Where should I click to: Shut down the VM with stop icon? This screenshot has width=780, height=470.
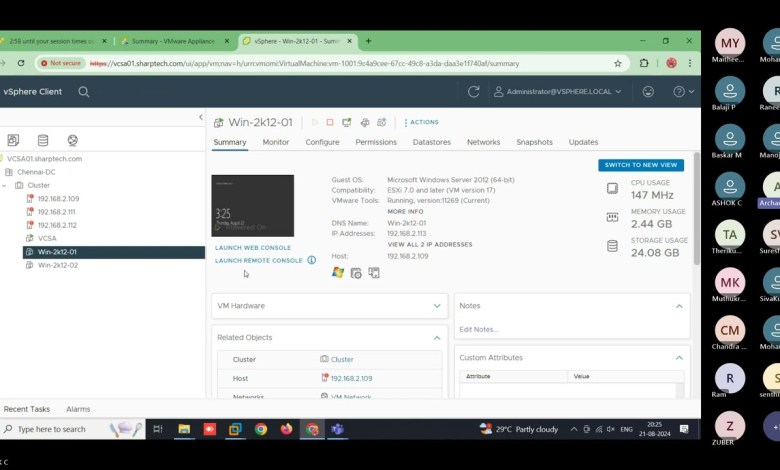point(330,122)
